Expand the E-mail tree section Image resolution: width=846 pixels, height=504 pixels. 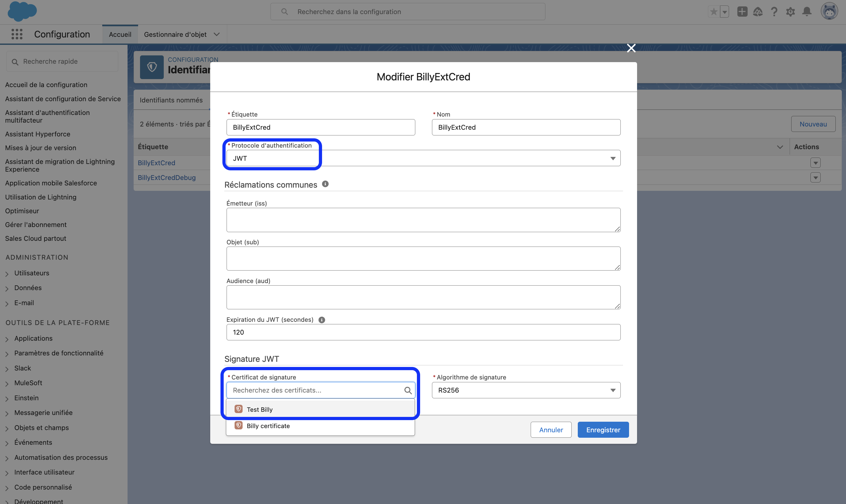tap(7, 303)
